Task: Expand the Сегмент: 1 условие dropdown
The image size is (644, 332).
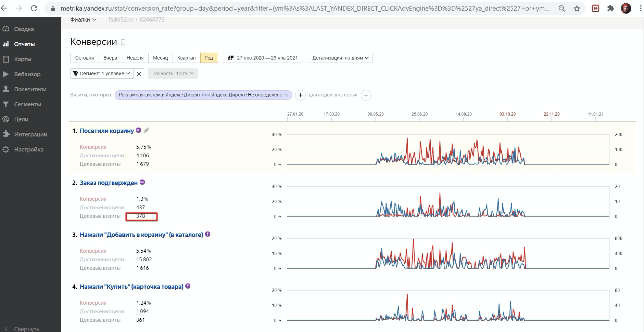Action: pos(102,74)
